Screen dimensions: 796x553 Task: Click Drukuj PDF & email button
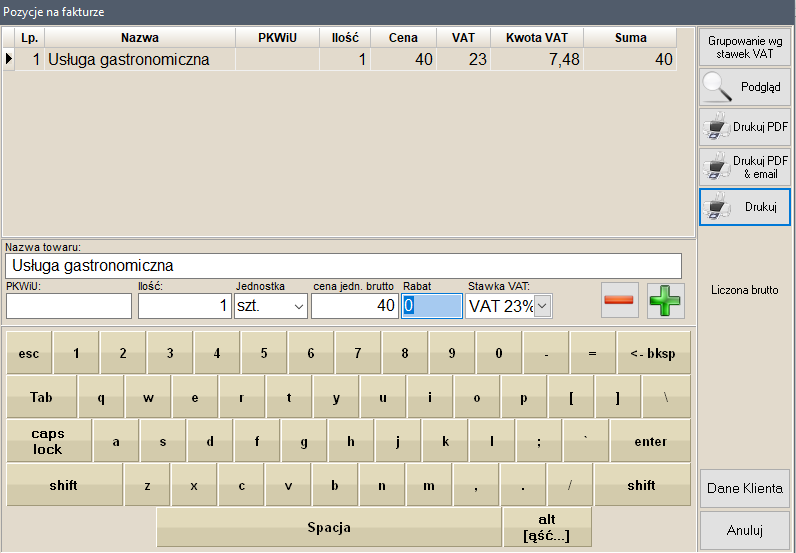(745, 167)
